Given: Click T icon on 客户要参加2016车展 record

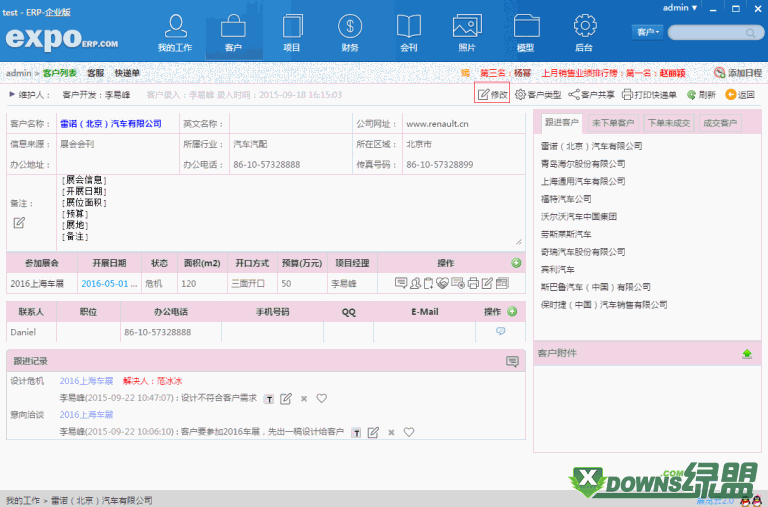Looking at the screenshot, I should [x=357, y=433].
